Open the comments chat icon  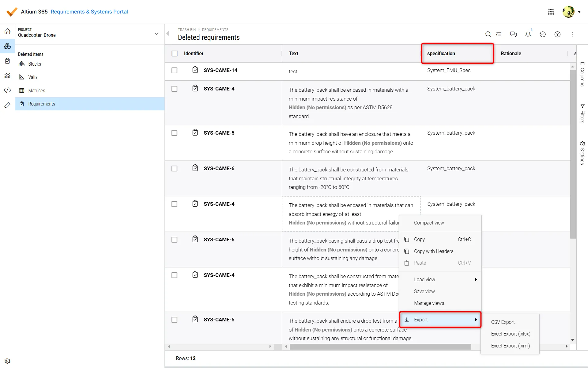click(513, 34)
